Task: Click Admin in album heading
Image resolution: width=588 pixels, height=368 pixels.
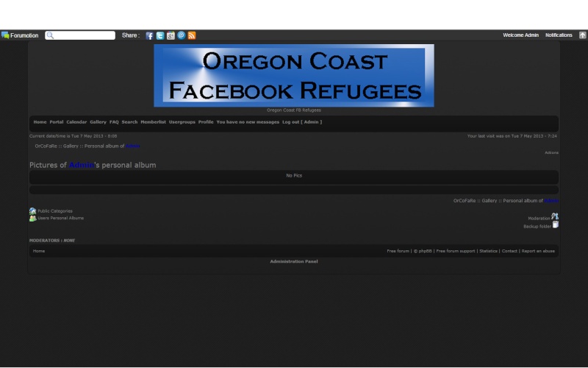Action: [x=82, y=165]
